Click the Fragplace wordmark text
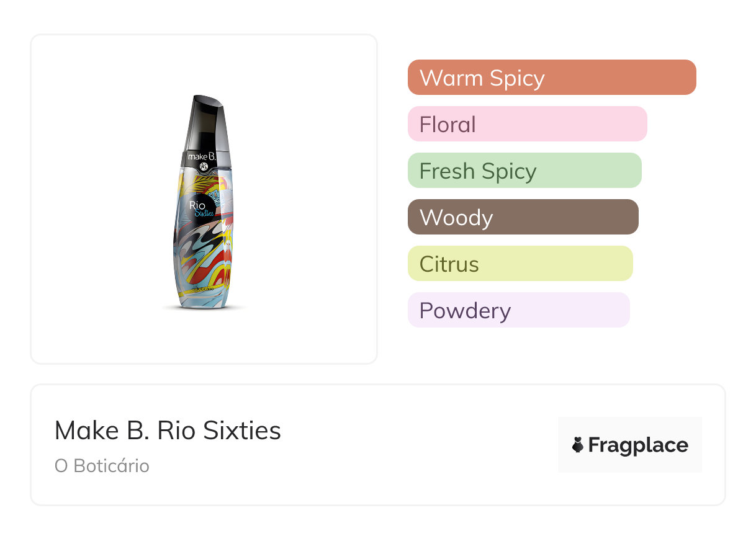 [x=638, y=445]
